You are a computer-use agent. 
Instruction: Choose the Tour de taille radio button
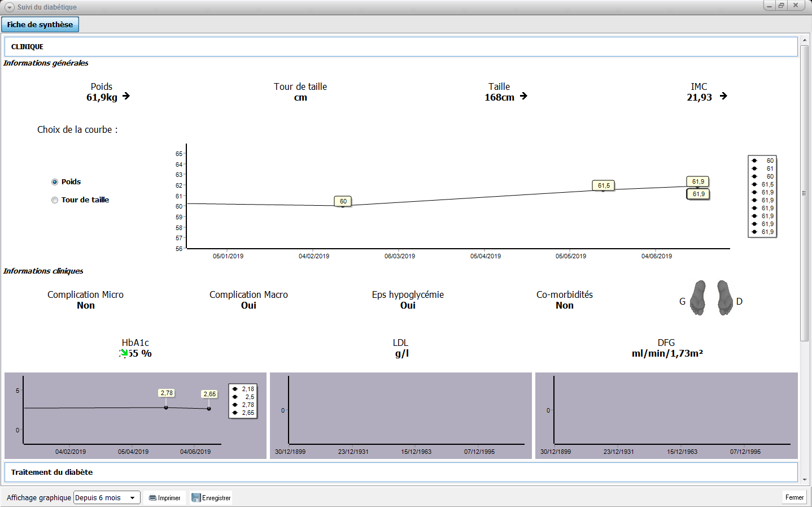click(55, 200)
